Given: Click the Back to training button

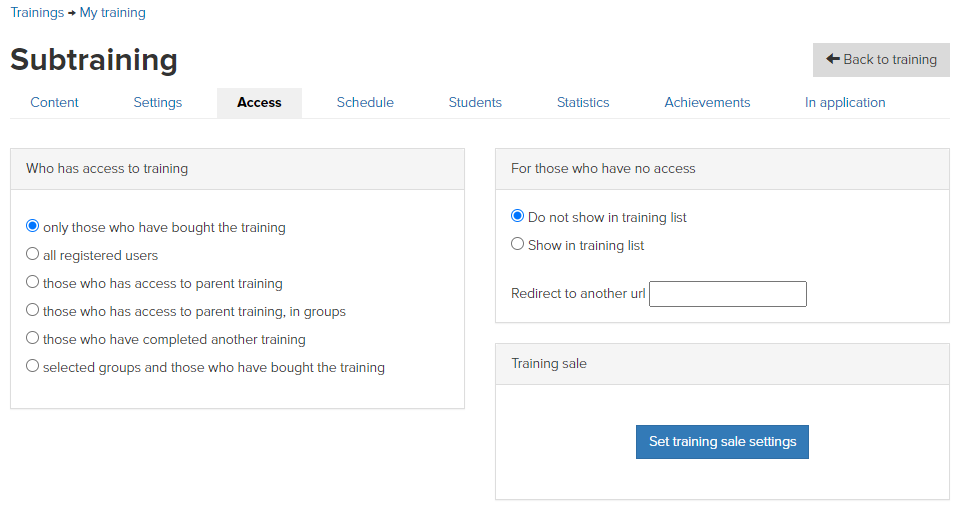Looking at the screenshot, I should pyautogui.click(x=881, y=59).
